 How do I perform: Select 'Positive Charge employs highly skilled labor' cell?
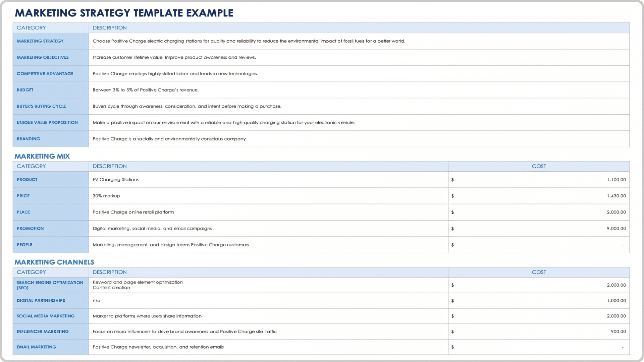359,74
